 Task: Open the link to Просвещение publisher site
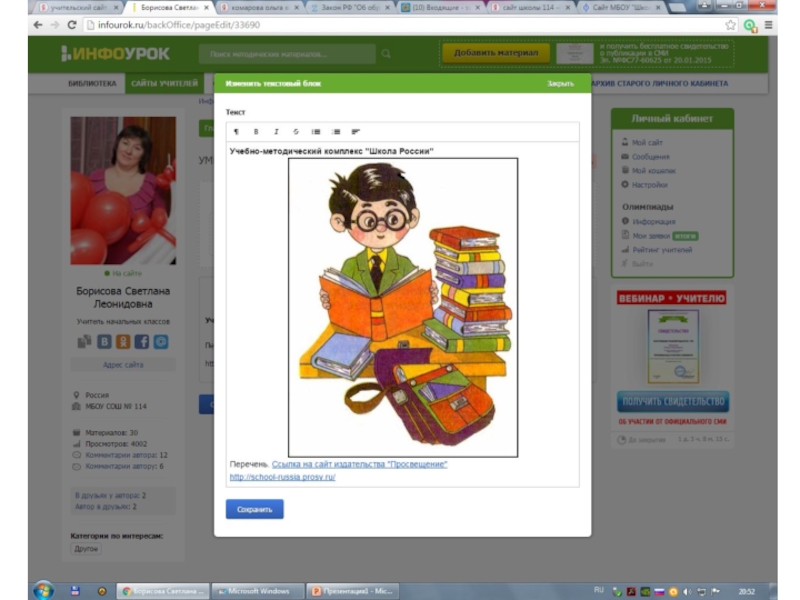[359, 464]
